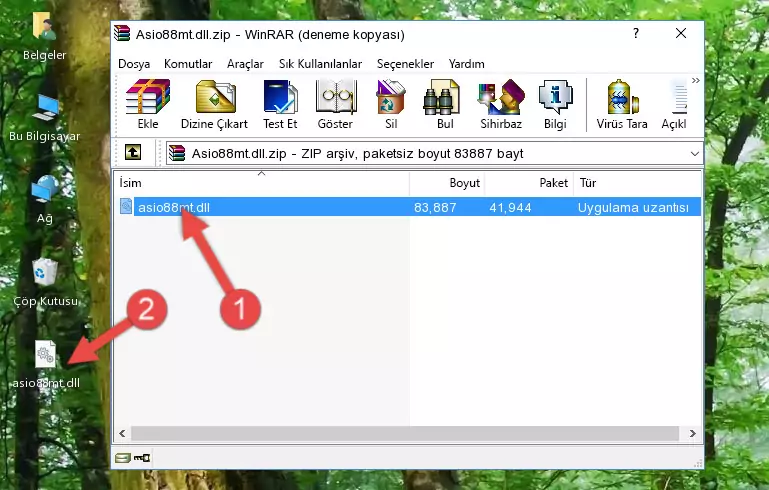This screenshot has width=769, height=490.
Task: Open the Komutlar menu
Action: point(188,64)
